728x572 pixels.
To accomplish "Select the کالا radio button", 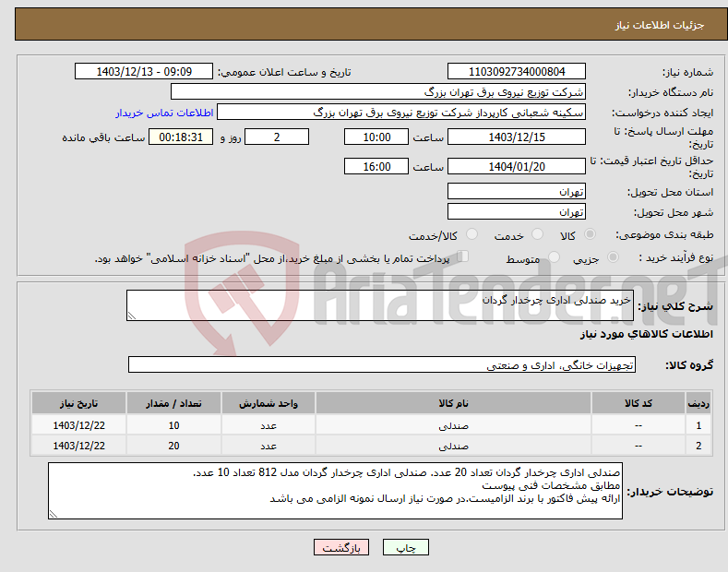I will [590, 234].
